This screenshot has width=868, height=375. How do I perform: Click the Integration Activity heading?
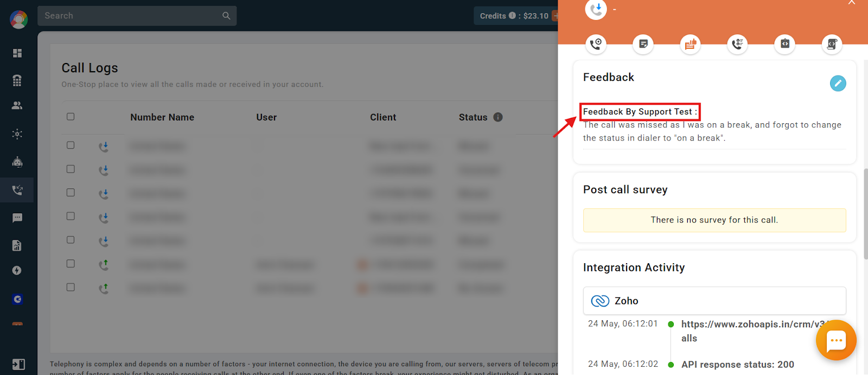click(634, 268)
